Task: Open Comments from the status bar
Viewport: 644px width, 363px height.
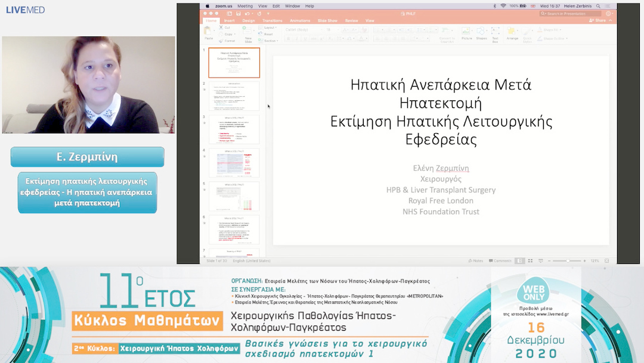Action: (x=500, y=261)
